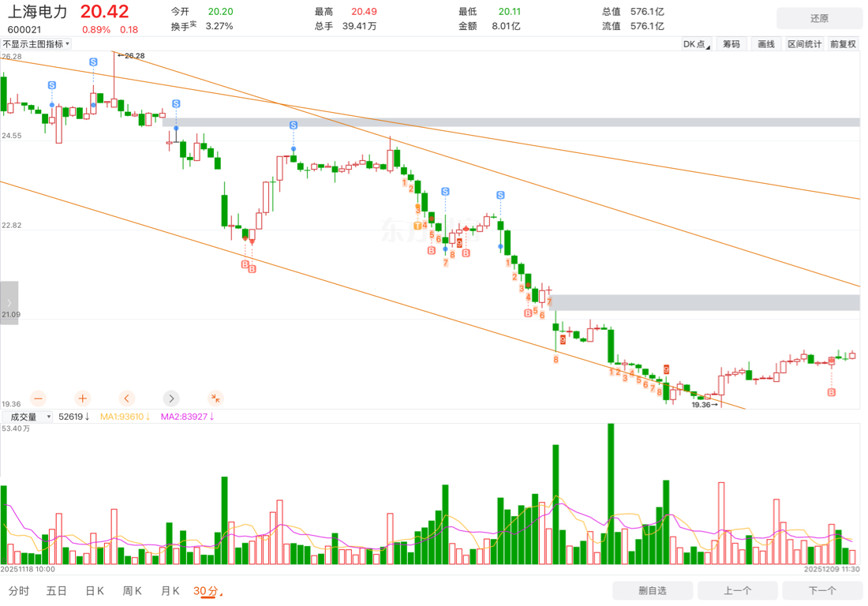Click the current price 20.42
Image resolution: width=868 pixels, height=606 pixels.
105,11
